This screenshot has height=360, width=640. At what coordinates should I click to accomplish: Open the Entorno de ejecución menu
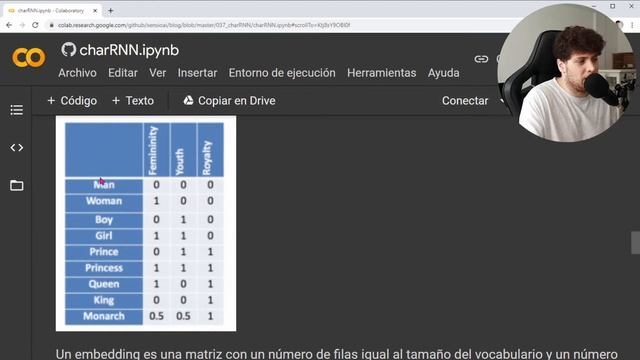coord(282,73)
